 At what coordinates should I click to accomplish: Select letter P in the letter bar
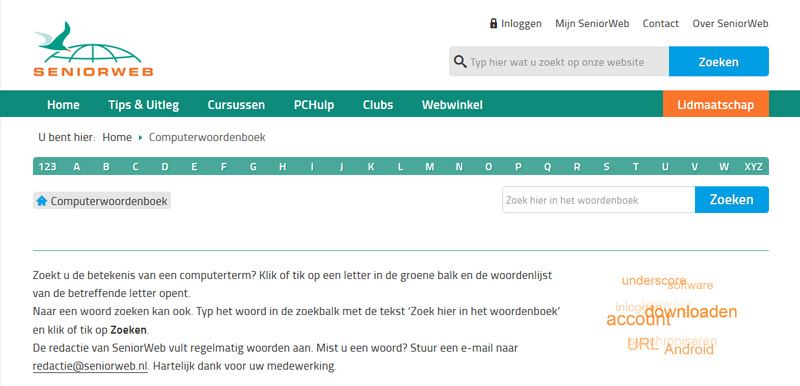pyautogui.click(x=518, y=167)
